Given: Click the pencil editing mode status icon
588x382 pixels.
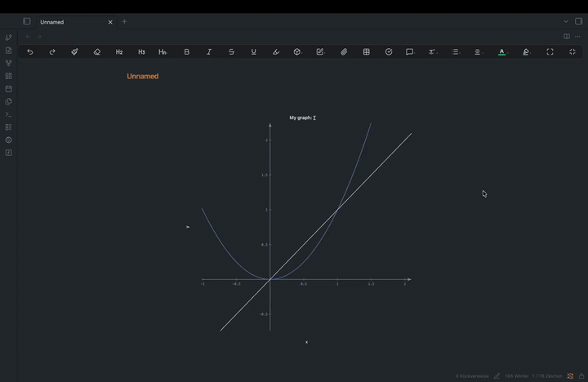Looking at the screenshot, I should point(497,376).
